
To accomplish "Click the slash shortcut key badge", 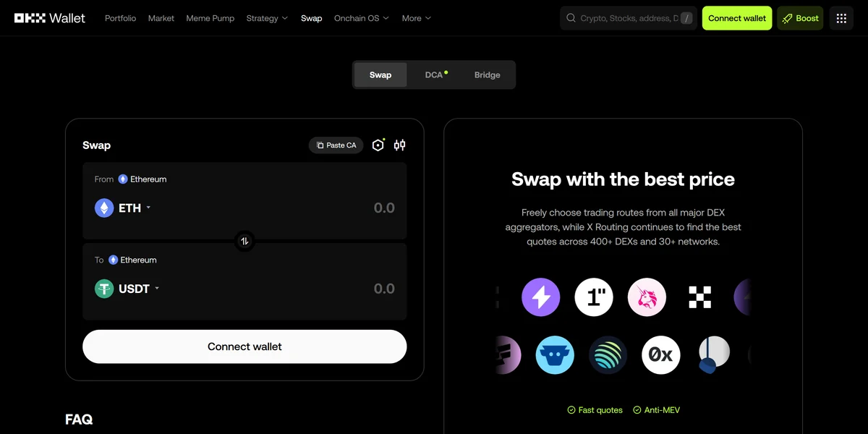I will [686, 18].
